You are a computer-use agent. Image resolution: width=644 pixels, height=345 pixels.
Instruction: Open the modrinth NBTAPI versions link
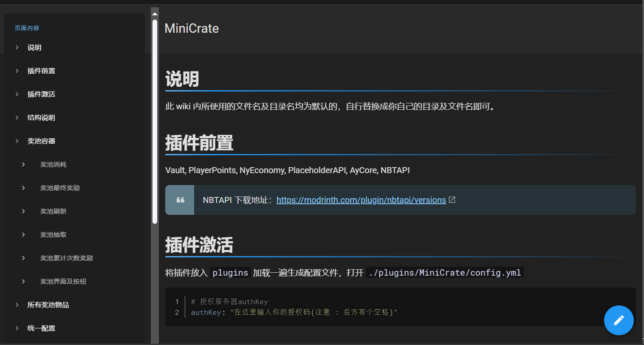[x=361, y=200]
